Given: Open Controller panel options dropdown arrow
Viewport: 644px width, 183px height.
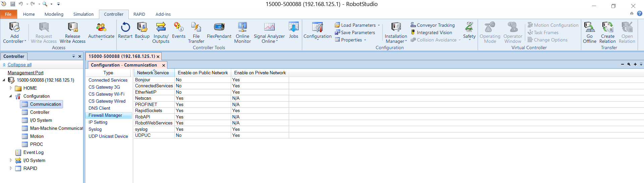Looking at the screenshot, I should [73, 56].
